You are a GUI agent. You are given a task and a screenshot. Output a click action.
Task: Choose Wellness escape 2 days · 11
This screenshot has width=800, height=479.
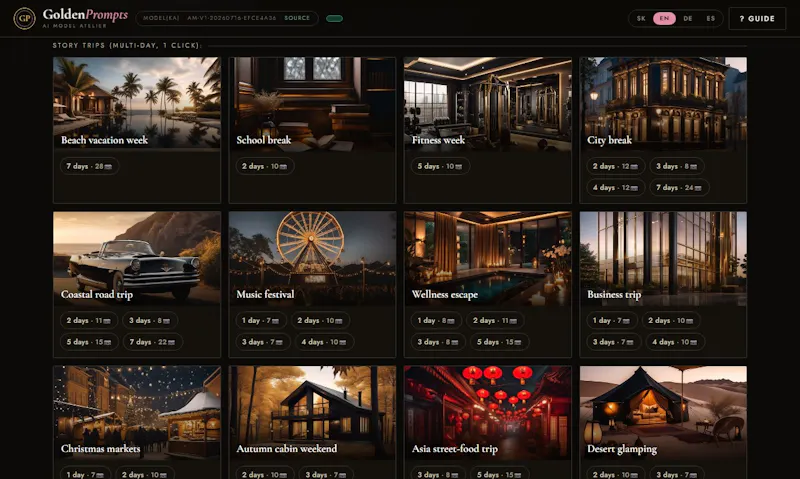point(495,320)
